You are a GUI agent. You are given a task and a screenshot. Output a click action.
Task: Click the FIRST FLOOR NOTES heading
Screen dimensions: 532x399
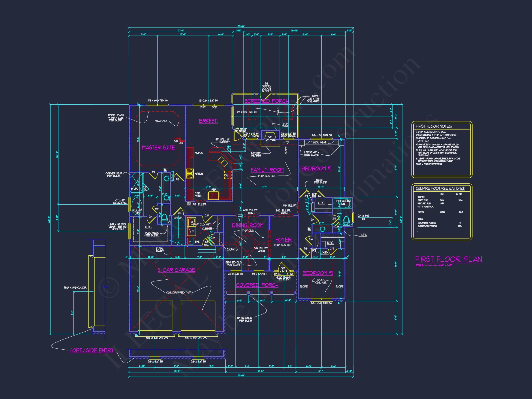(434, 126)
